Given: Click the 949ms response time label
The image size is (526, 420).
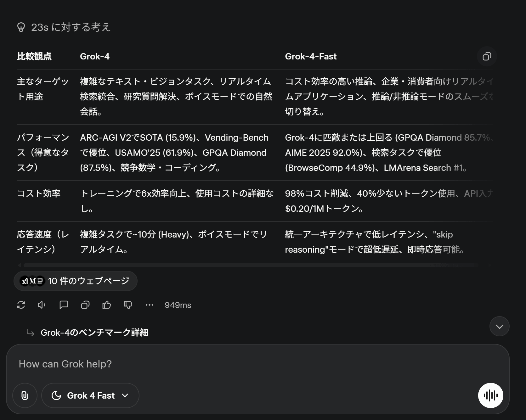Looking at the screenshot, I should [178, 305].
